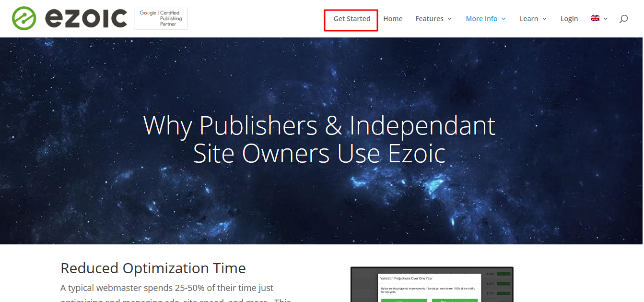
Task: Expand the Features menu chevron
Action: point(450,19)
